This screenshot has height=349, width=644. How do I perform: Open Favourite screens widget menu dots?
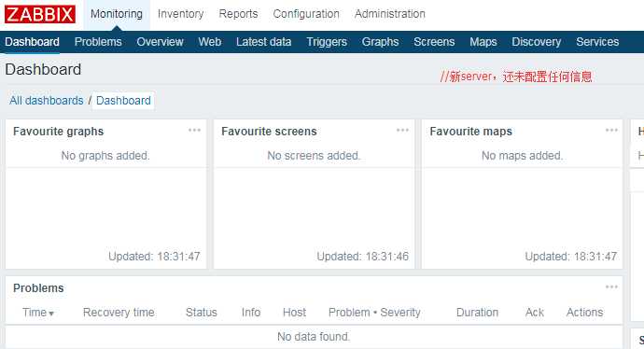[x=402, y=130]
